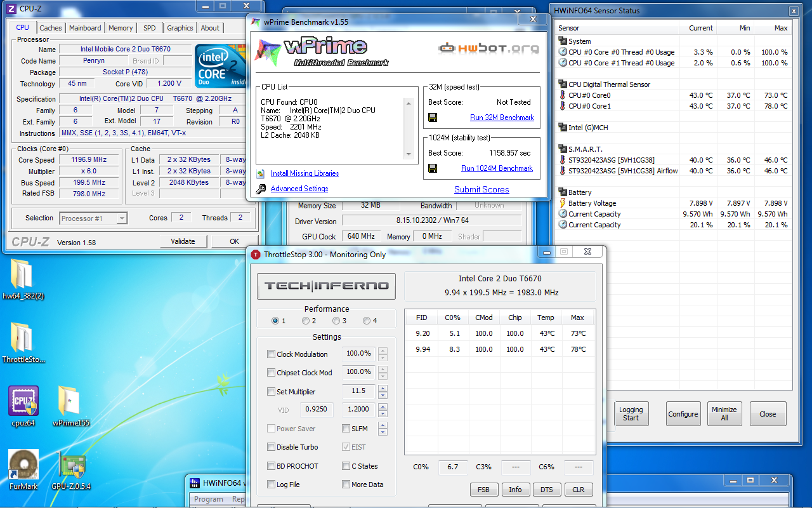Click the Minimize All button
The height and width of the screenshot is (508, 812).
724,414
